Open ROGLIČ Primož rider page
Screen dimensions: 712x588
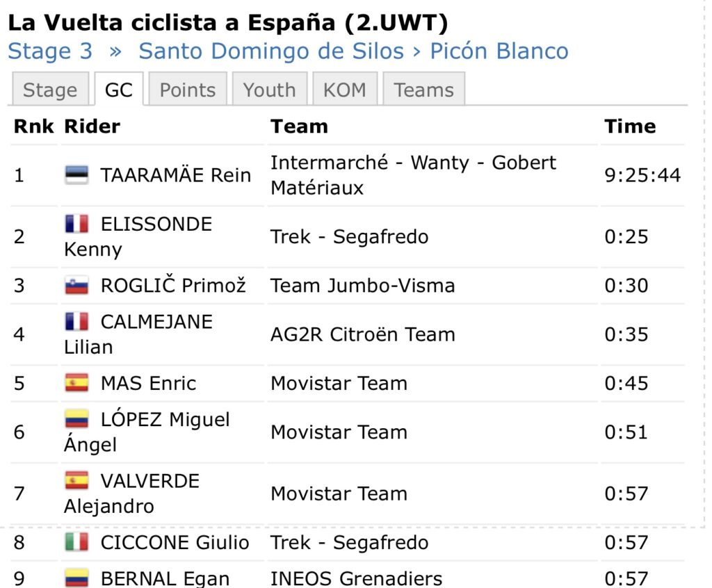point(173,286)
